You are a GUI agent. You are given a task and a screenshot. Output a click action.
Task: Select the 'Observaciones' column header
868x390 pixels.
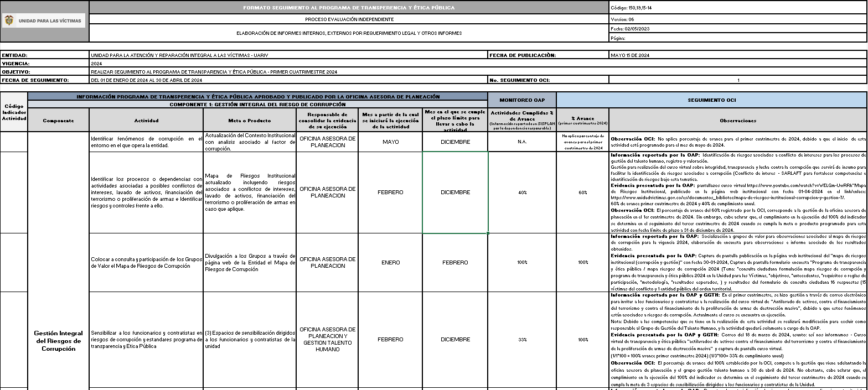(738, 120)
